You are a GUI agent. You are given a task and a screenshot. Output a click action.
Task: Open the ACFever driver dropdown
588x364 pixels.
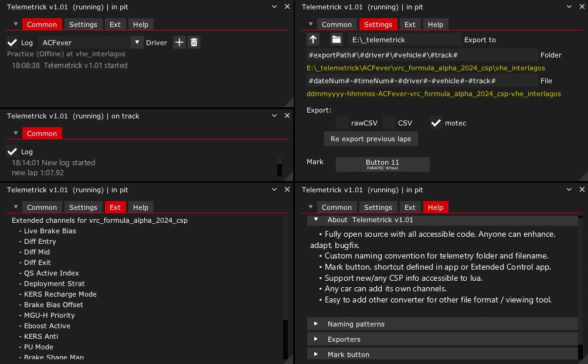coord(137,42)
